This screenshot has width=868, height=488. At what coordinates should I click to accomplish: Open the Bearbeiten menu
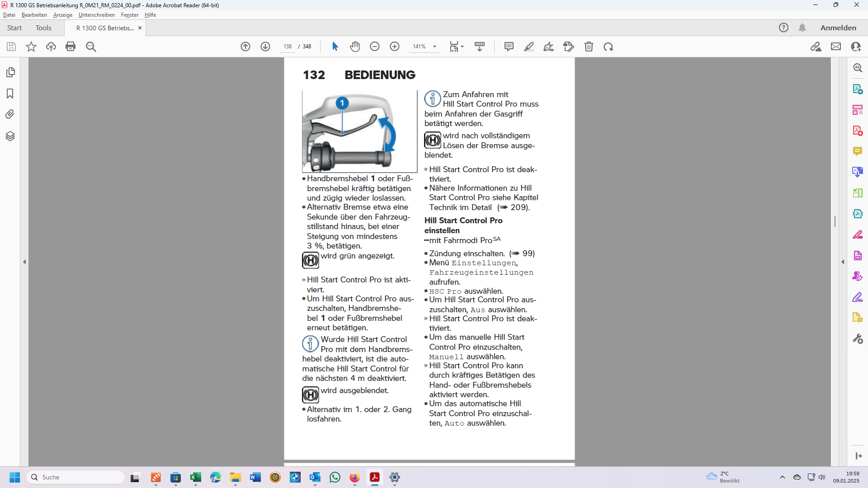[x=34, y=15]
